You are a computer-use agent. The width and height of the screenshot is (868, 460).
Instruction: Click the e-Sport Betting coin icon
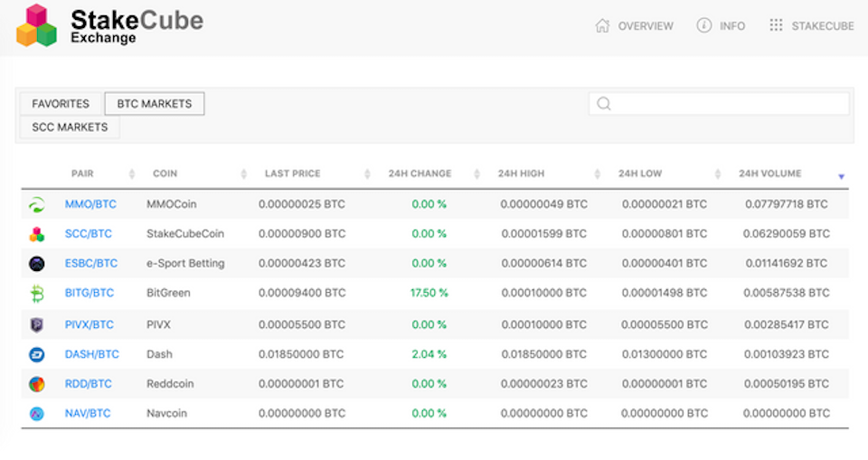coord(36,264)
